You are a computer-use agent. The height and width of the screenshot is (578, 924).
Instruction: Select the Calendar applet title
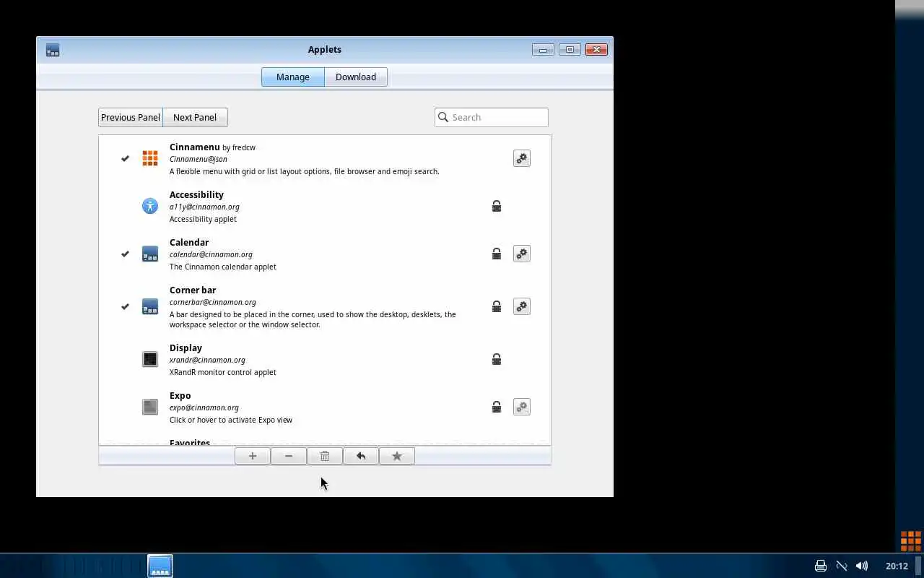[189, 242]
